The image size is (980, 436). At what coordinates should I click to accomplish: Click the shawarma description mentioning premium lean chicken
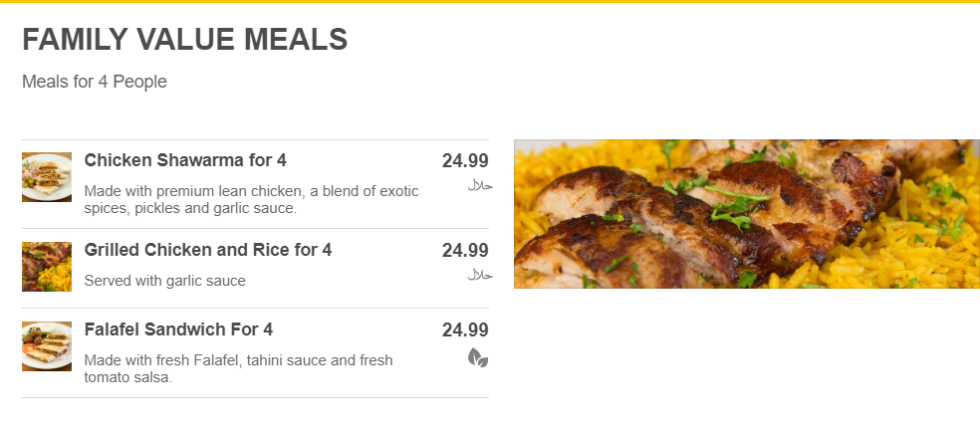251,199
